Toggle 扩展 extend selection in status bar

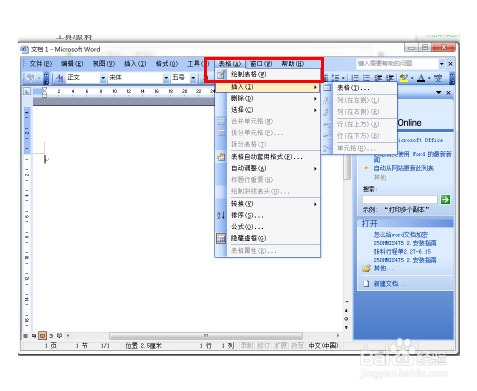tap(280, 346)
